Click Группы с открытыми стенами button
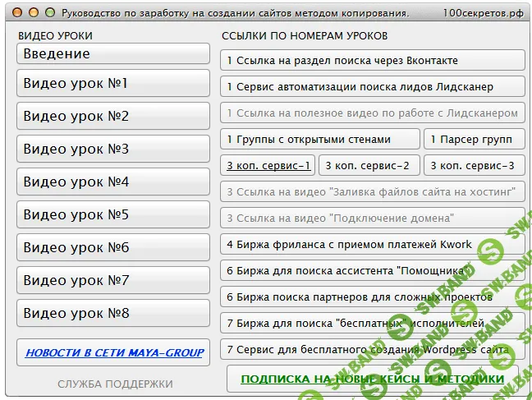This screenshot has height=400, width=532. pos(320,140)
